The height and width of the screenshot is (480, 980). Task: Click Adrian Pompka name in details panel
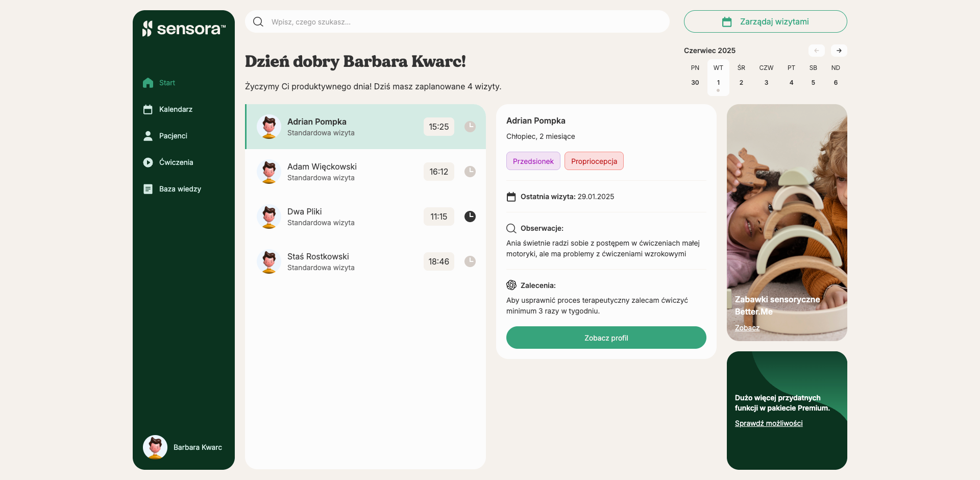(x=536, y=121)
